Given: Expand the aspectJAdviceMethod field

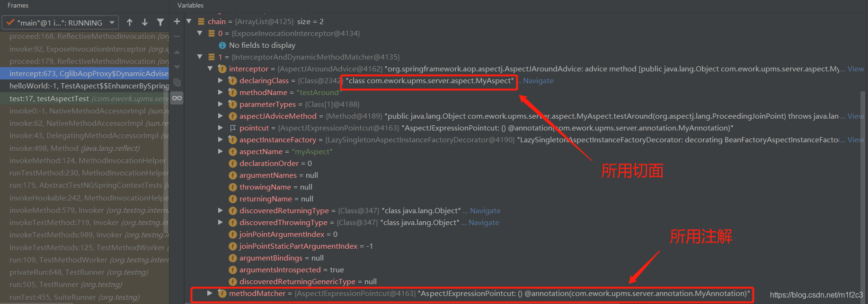Looking at the screenshot, I should click(x=220, y=116).
